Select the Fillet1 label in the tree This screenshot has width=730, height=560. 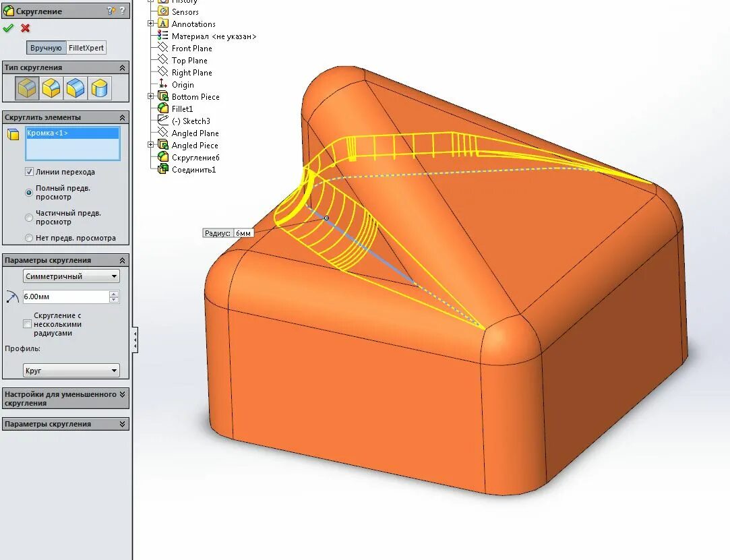tap(182, 109)
